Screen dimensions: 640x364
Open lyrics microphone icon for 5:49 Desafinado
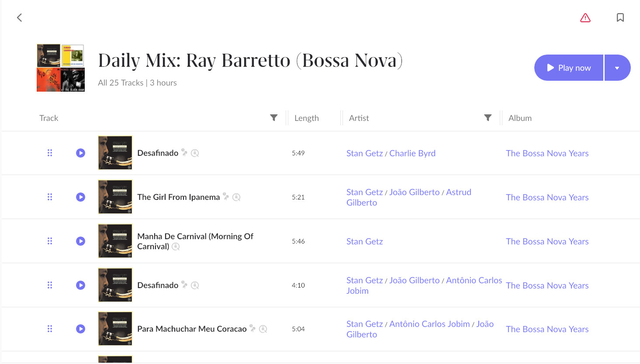[x=184, y=152]
